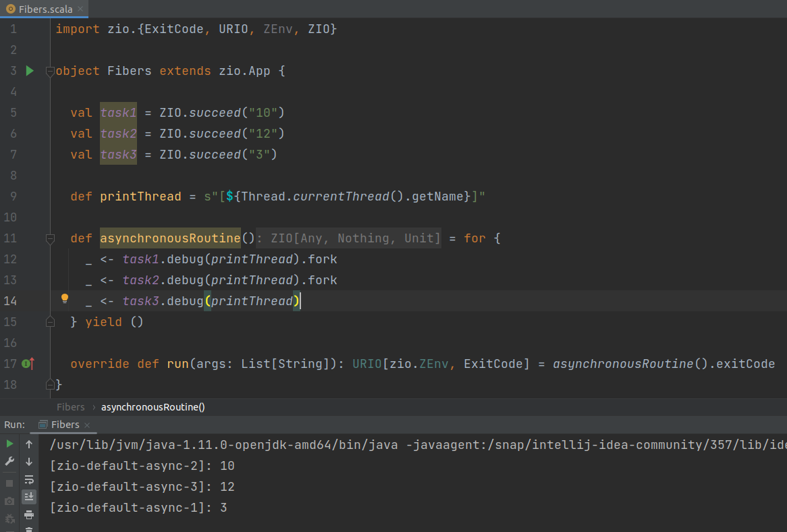Close the Fibers run tab
The image size is (787, 532).
pyautogui.click(x=87, y=425)
